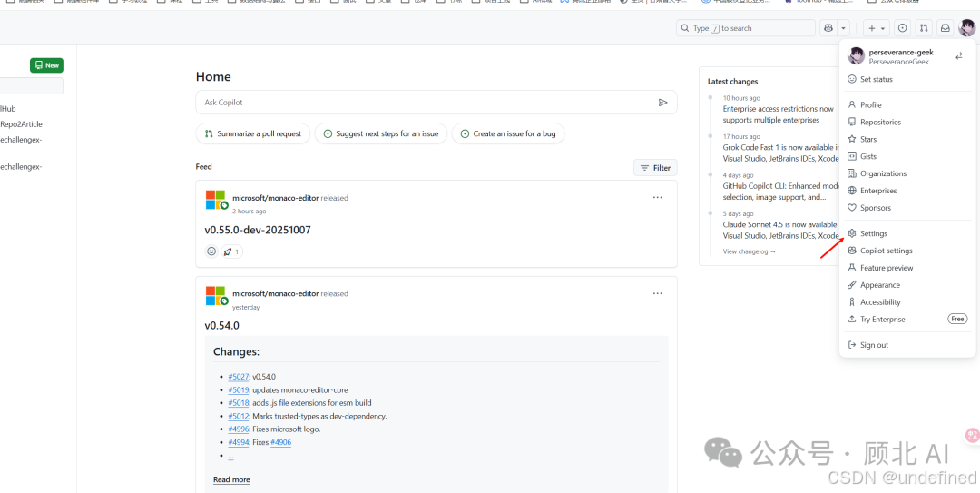The height and width of the screenshot is (493, 980).
Task: Add reaction with smiley on v0.55.0-dev card
Action: tap(211, 251)
